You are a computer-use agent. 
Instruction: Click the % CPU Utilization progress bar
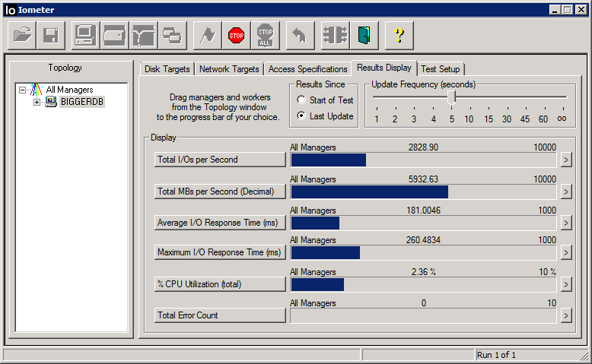[423, 285]
